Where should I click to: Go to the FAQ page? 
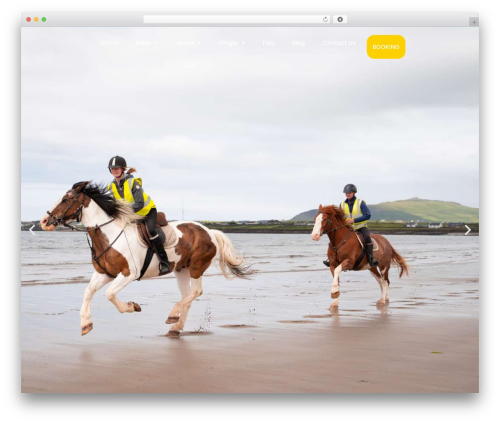pos(268,43)
